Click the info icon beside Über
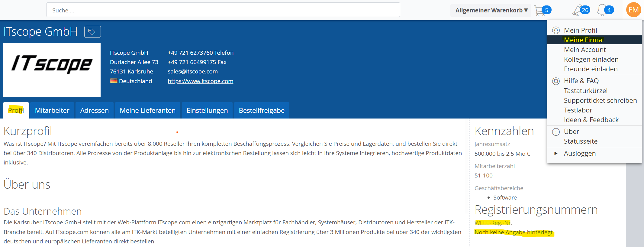The image size is (644, 247). 556,132
